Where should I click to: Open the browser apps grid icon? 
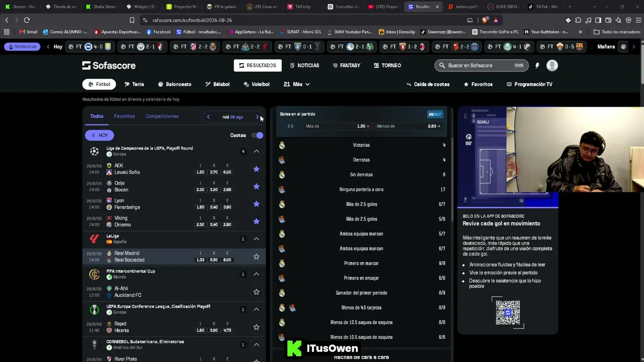(x=7, y=32)
